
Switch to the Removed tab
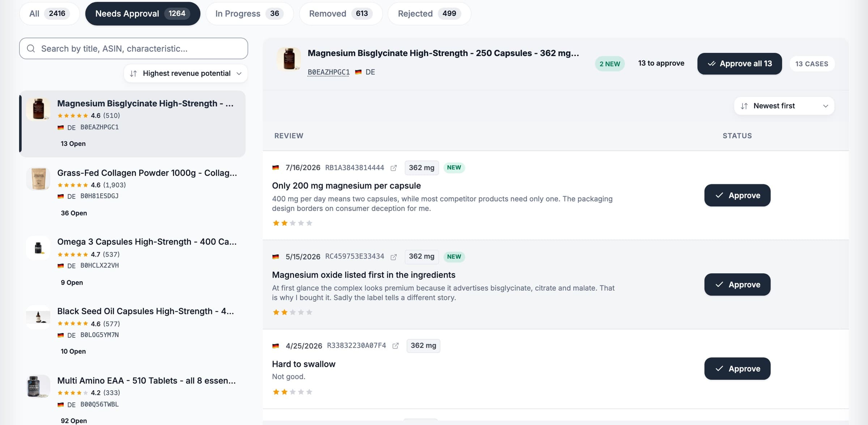[x=341, y=14]
